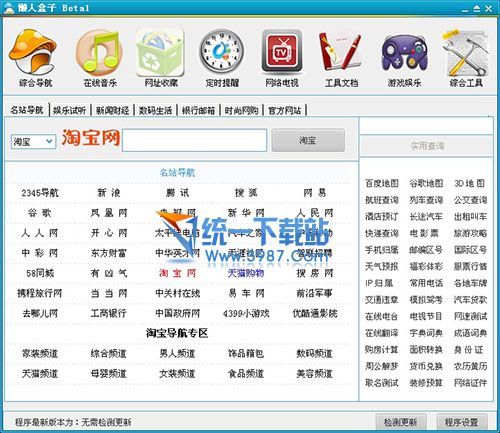Open the 新浪 link
The image size is (500, 433).
pyautogui.click(x=109, y=193)
